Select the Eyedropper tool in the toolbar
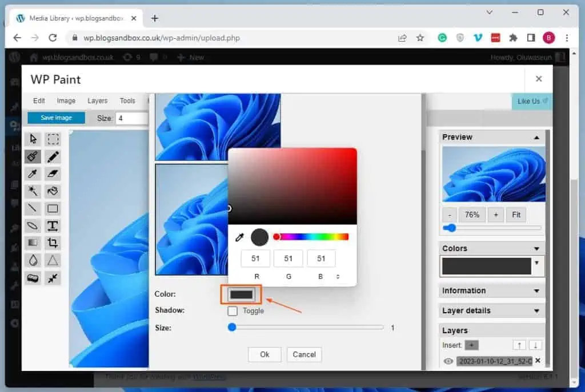 [x=33, y=174]
